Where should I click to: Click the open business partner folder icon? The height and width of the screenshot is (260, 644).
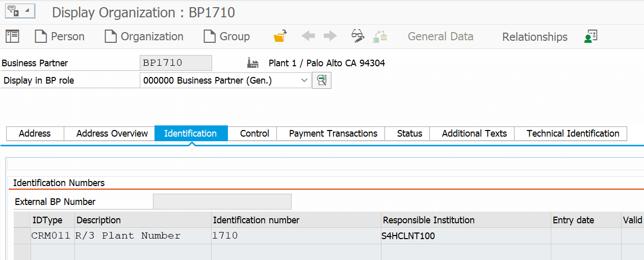point(280,36)
